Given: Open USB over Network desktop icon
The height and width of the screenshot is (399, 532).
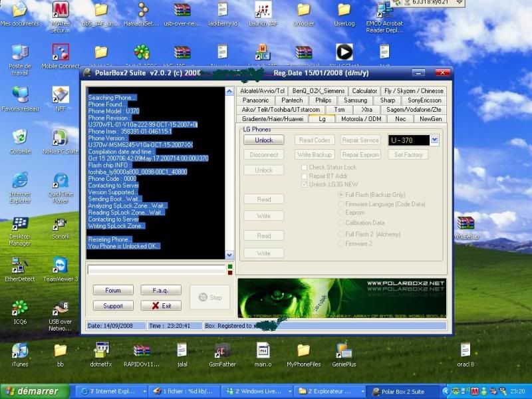Looking at the screenshot, I should pyautogui.click(x=61, y=315).
